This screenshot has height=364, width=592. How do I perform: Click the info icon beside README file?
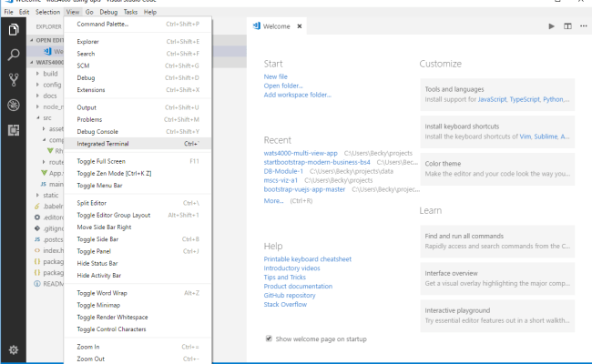pyautogui.click(x=37, y=284)
